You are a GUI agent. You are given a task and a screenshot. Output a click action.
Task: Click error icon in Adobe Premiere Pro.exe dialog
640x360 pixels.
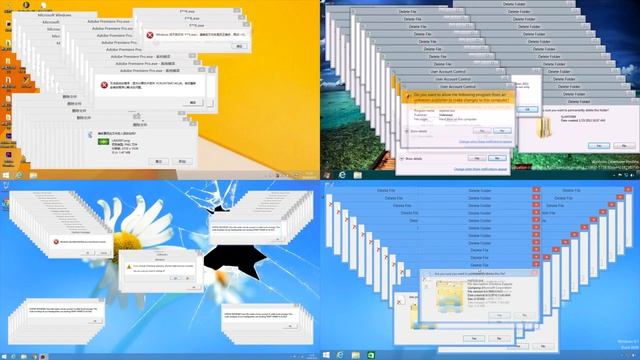coord(104,85)
